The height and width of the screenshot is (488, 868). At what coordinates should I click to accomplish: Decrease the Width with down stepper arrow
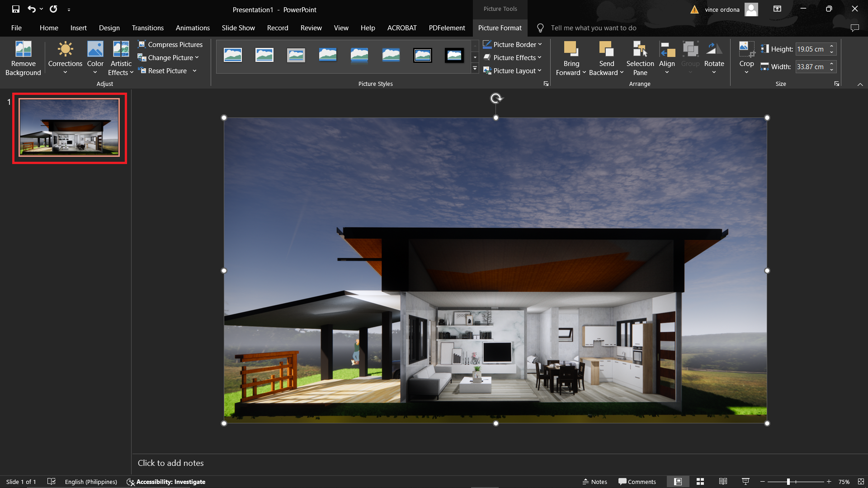pos(831,70)
